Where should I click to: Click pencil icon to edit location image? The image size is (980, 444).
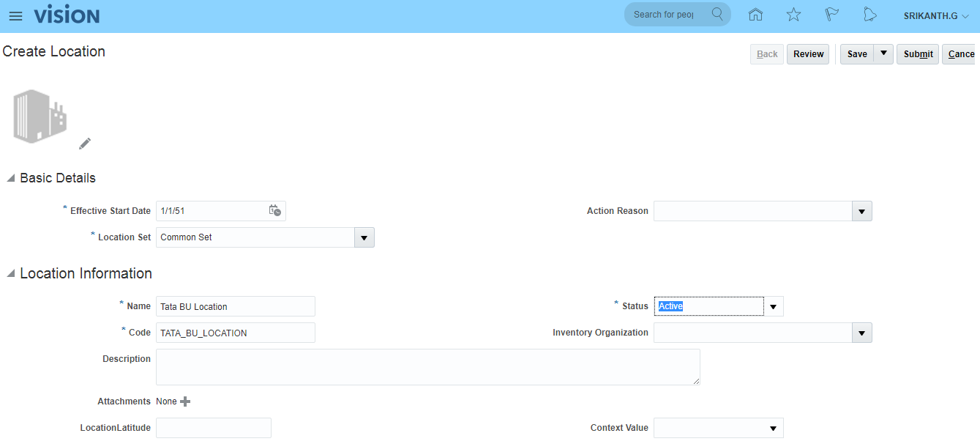click(85, 144)
